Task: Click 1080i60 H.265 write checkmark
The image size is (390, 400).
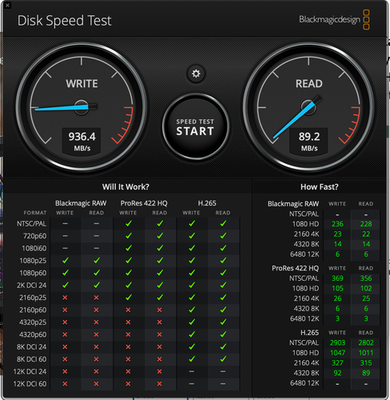Action: (x=192, y=248)
